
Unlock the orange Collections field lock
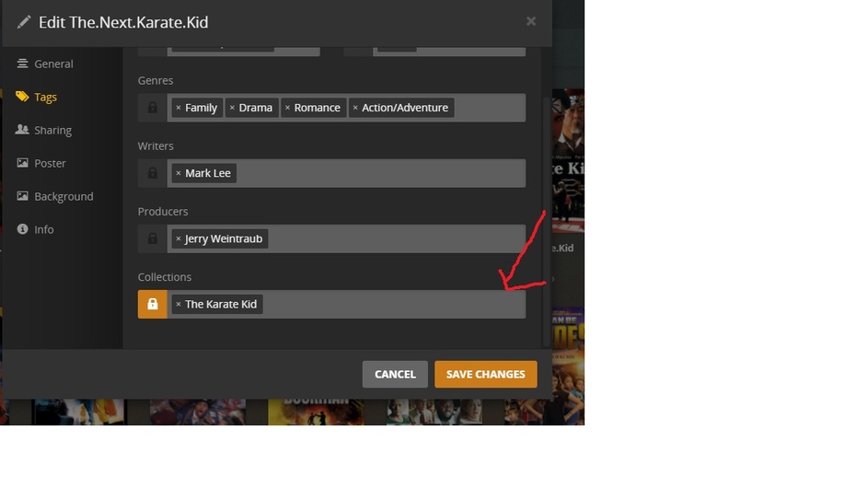click(x=152, y=304)
